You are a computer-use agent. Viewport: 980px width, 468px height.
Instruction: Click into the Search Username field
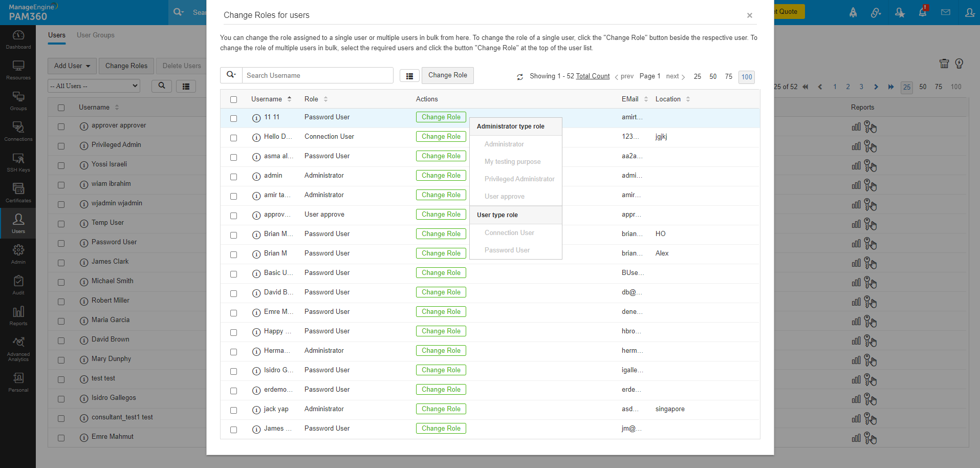(x=317, y=75)
